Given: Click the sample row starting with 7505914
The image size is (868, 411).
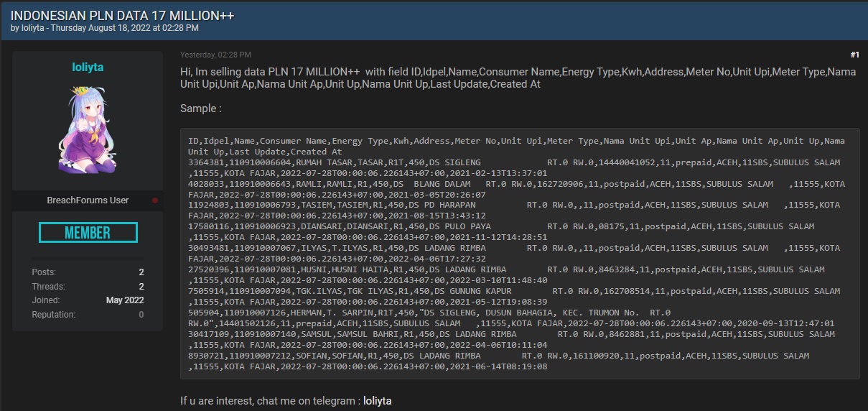Looking at the screenshot, I should coord(514,296).
